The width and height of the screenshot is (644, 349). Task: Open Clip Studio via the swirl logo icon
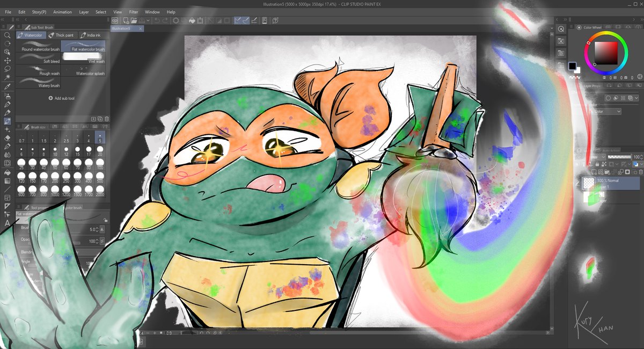[116, 20]
